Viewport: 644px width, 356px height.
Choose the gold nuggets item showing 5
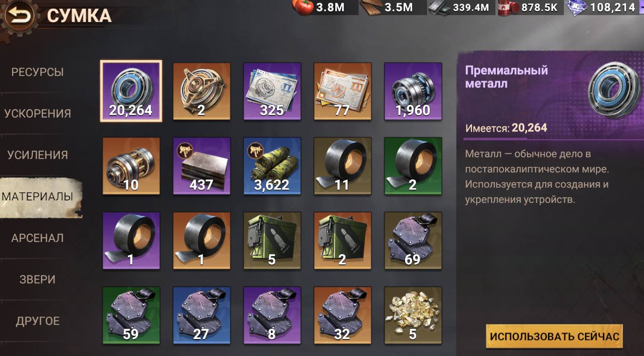[x=413, y=315]
